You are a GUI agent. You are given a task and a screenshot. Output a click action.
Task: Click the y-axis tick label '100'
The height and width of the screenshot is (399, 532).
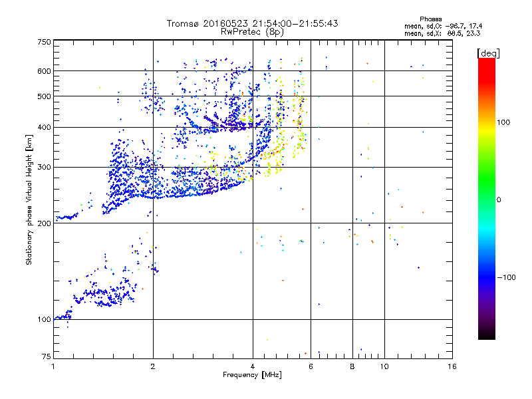coord(44,320)
